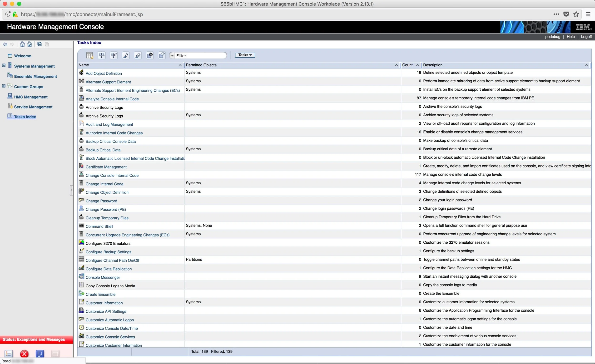Open the Filter dropdown arrow

tap(172, 55)
